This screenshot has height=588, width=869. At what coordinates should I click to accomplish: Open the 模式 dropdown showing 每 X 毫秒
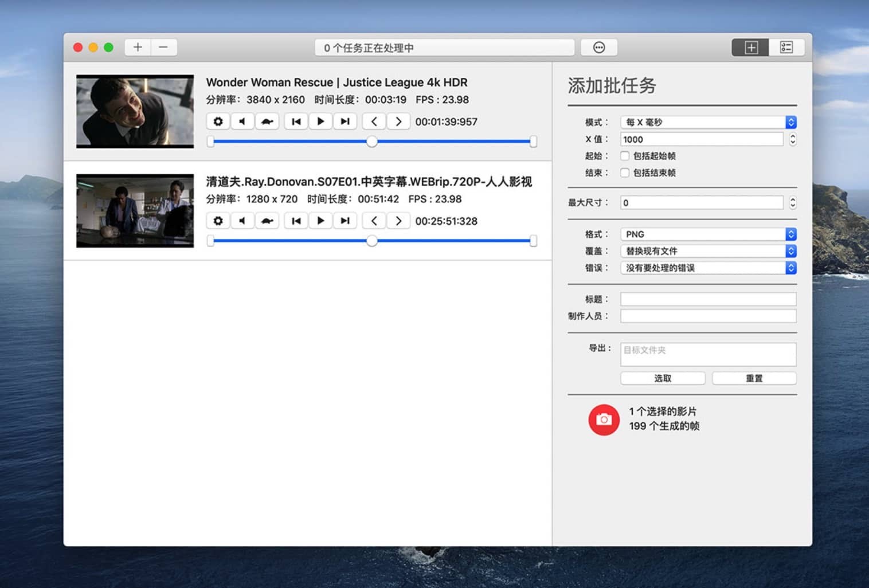[x=708, y=122]
